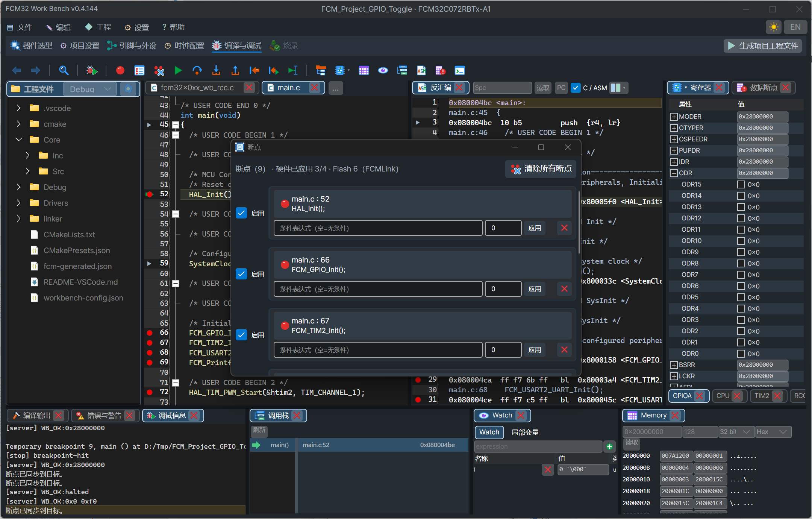Screen dimensions: 812x519
Task: Open the Watch eye toolbar icon
Action: point(383,70)
